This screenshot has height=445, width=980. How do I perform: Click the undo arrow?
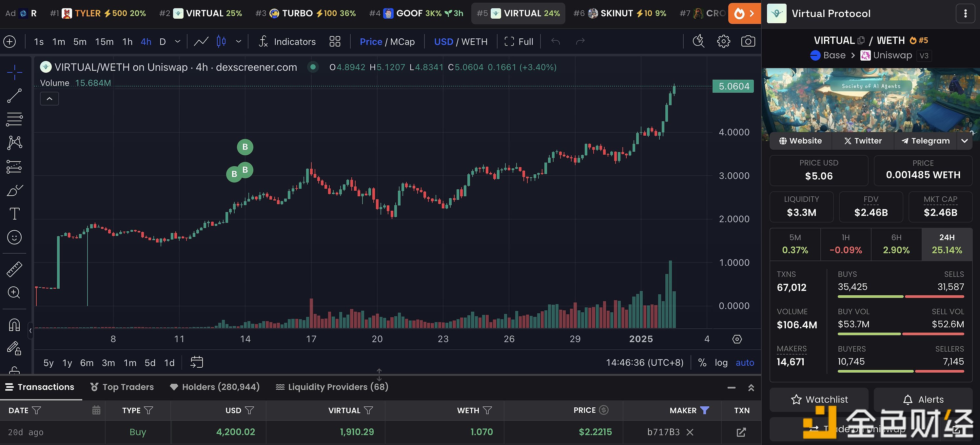click(x=556, y=41)
